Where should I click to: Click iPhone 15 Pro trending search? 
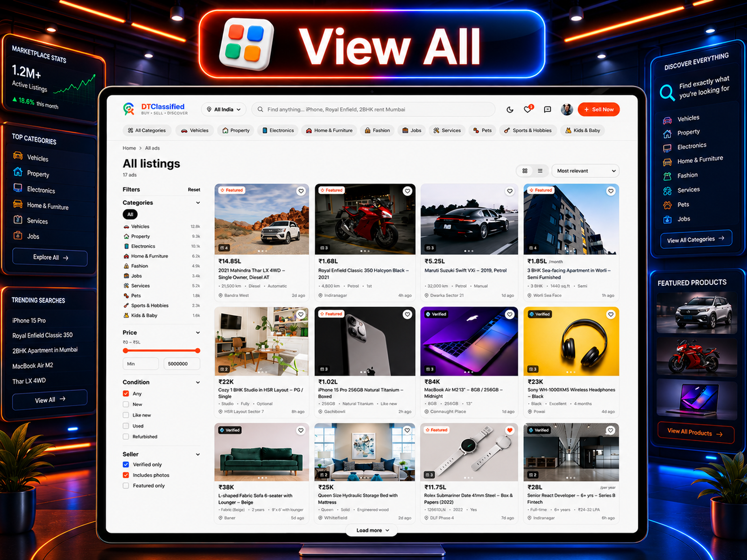point(29,321)
